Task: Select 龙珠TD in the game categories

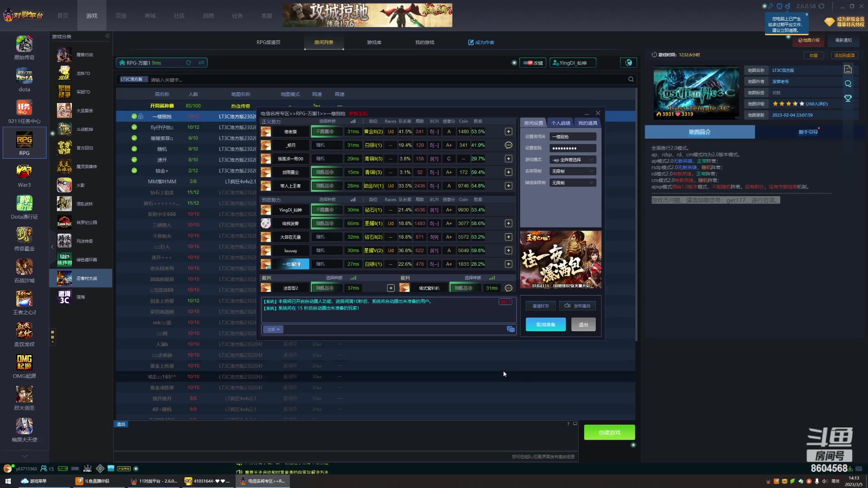Action: [80, 73]
